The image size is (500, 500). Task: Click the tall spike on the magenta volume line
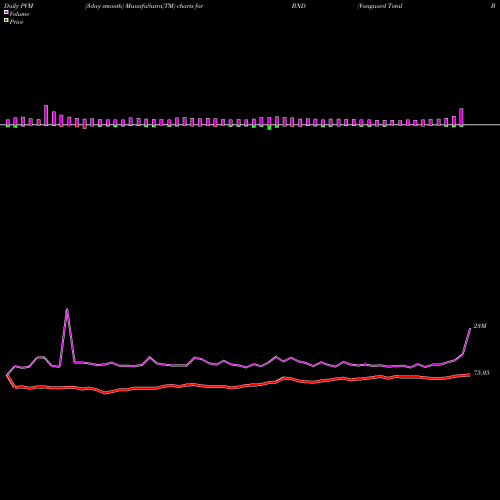click(x=67, y=310)
